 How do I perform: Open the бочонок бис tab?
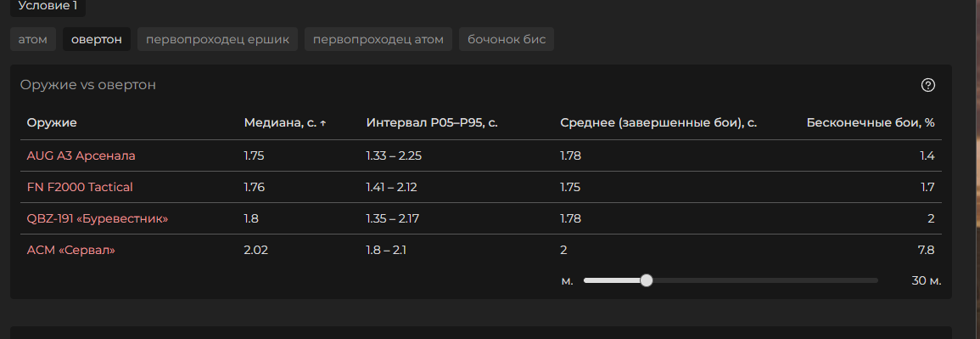(507, 39)
